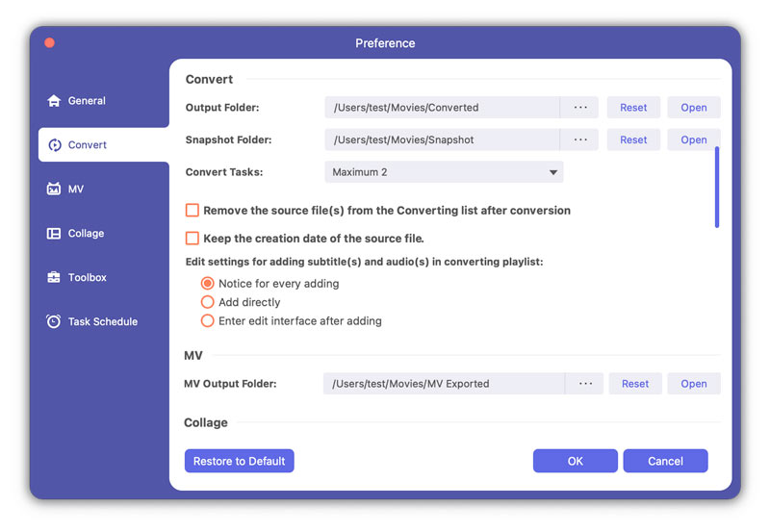Screen dimensions: 770x532
Task: Browse Output Folder with the ellipsis button
Action: click(x=579, y=108)
